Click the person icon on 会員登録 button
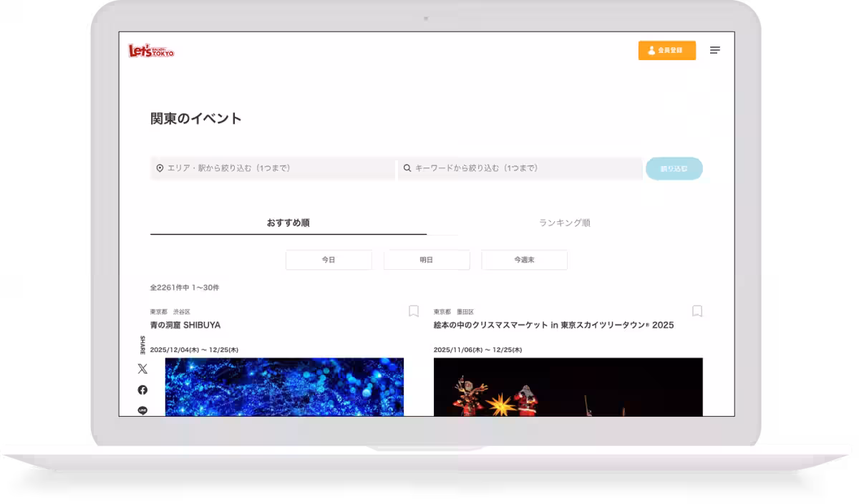Viewport: 859px width, 504px height. click(651, 50)
